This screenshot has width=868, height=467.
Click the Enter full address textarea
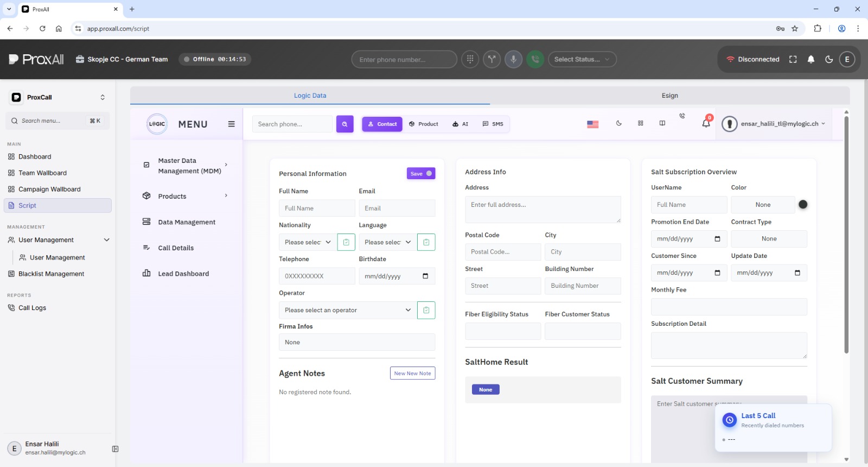point(543,210)
